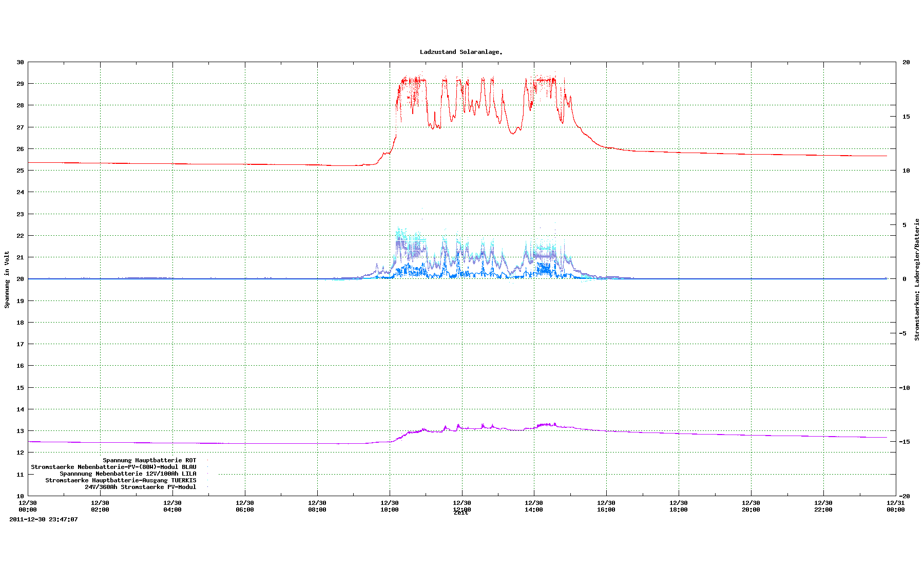The height and width of the screenshot is (565, 924).
Task: Click the '12/30 22:00' time axis label
Action: [x=823, y=506]
